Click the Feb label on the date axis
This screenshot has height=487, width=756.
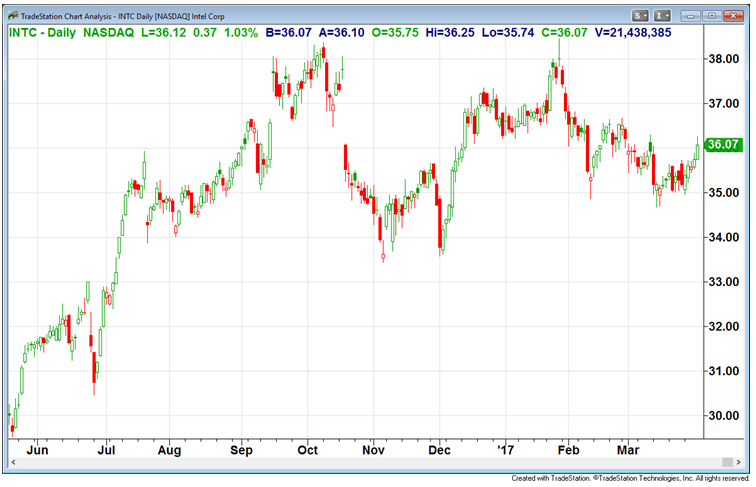coord(568,450)
